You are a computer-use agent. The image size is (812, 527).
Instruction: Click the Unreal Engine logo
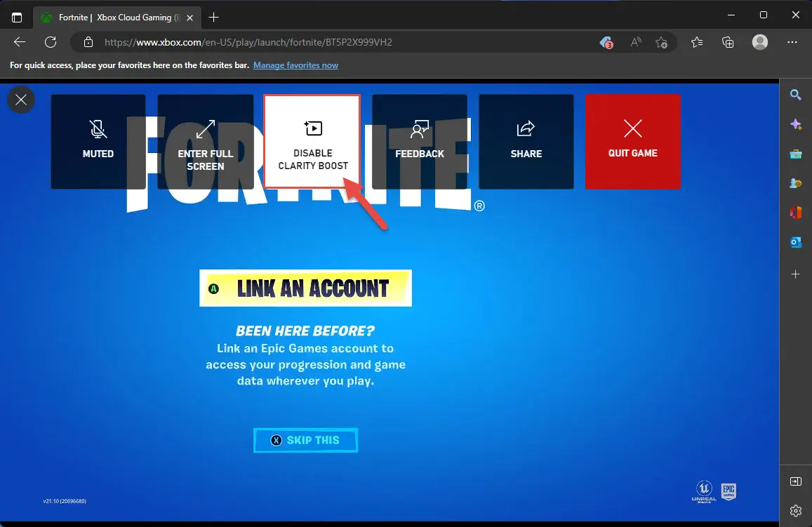tap(704, 491)
